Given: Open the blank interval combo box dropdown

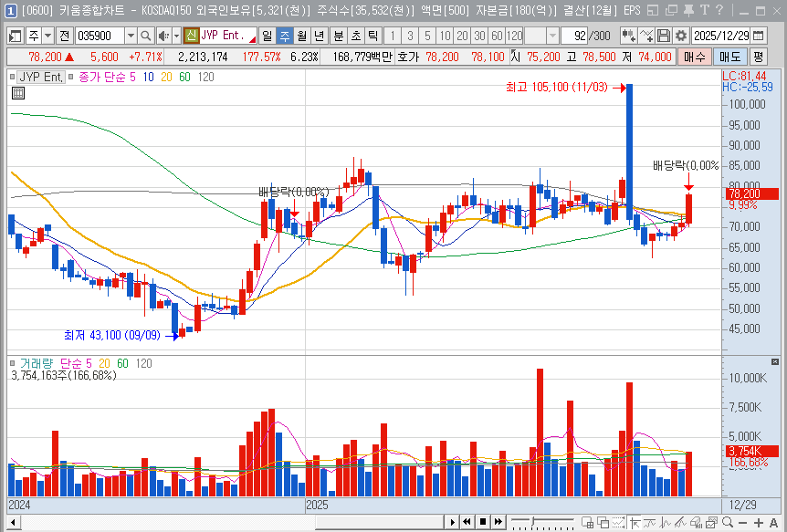Looking at the screenshot, I should [x=552, y=36].
